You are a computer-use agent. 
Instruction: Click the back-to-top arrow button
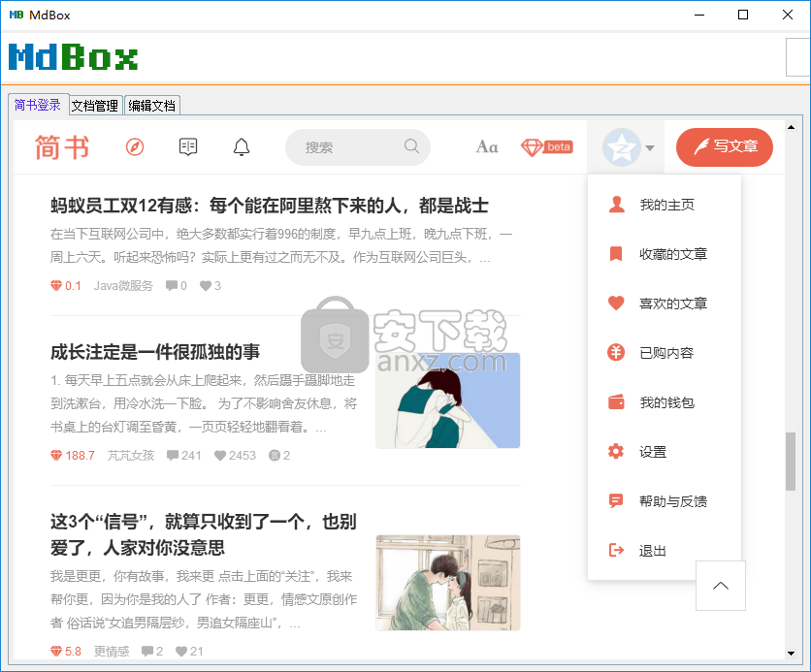720,586
